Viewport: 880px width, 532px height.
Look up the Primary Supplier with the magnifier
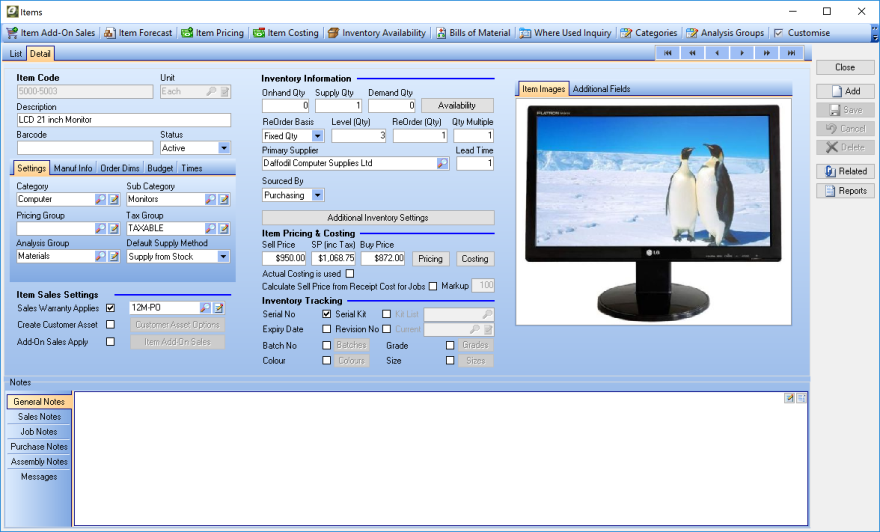(x=442, y=163)
